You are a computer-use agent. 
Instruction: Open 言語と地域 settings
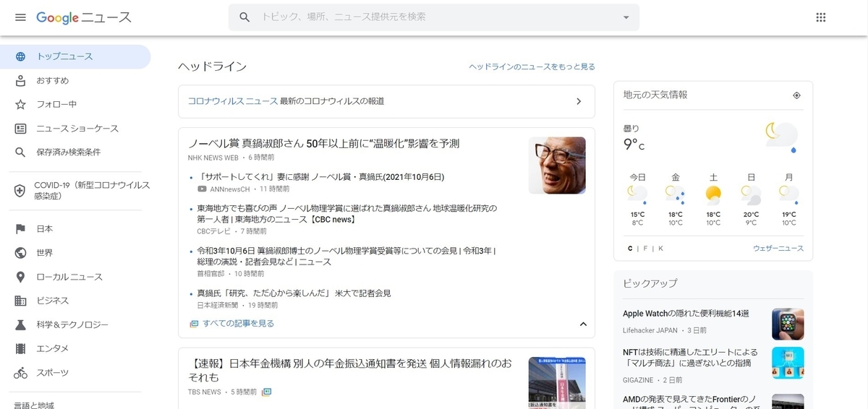point(34,405)
